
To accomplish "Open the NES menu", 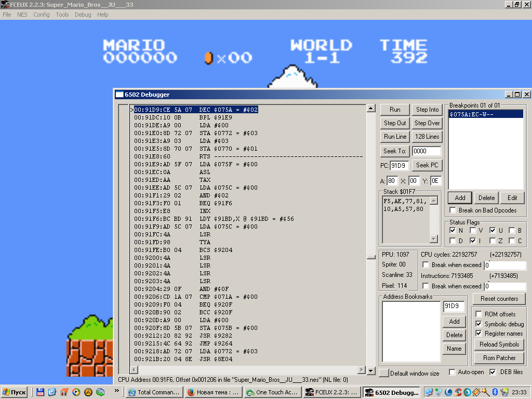I will tap(22, 15).
